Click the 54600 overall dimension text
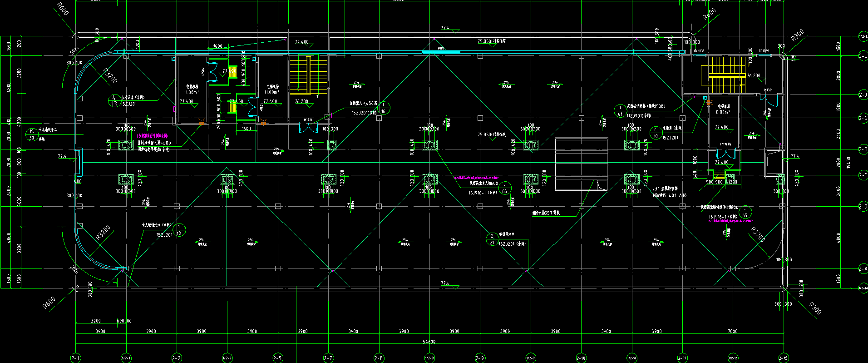 point(429,342)
